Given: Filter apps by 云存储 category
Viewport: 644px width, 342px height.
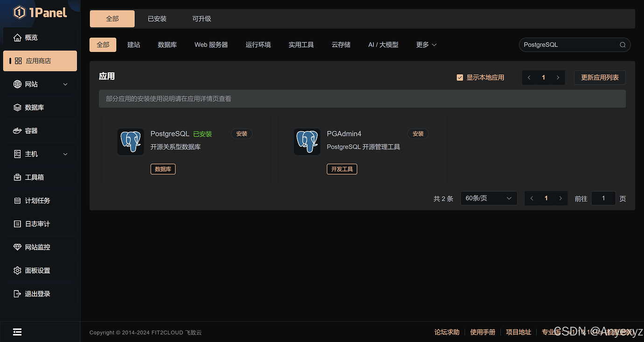Looking at the screenshot, I should click(x=341, y=45).
